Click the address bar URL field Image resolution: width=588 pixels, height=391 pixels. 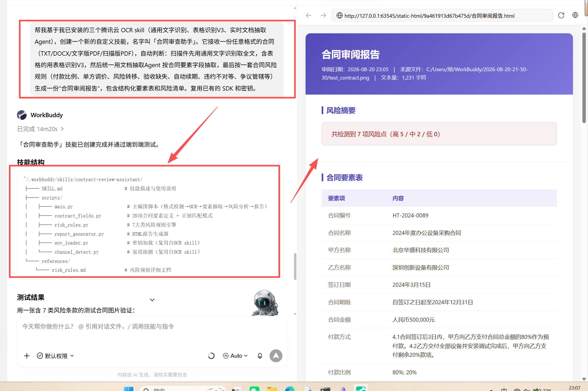[442, 16]
